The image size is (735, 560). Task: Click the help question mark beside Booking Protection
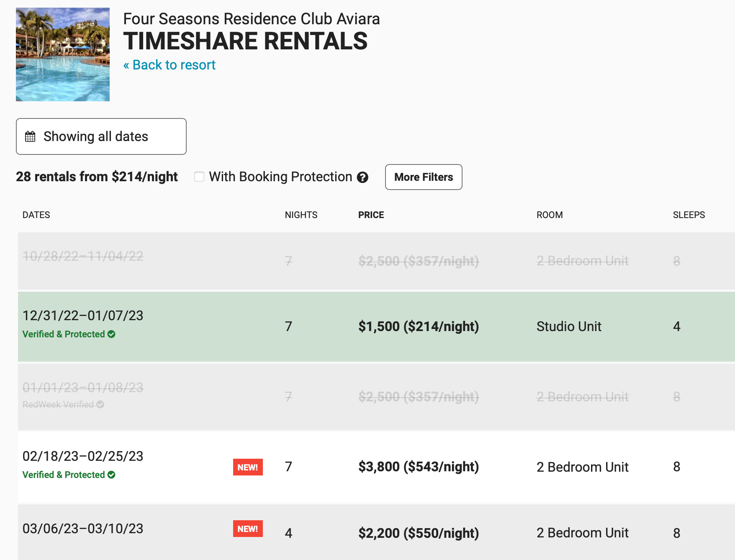pyautogui.click(x=363, y=177)
